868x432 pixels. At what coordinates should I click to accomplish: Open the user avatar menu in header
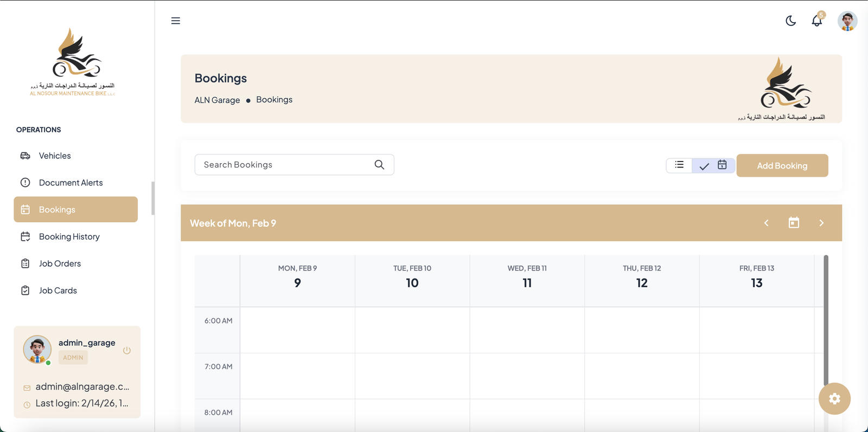click(847, 21)
